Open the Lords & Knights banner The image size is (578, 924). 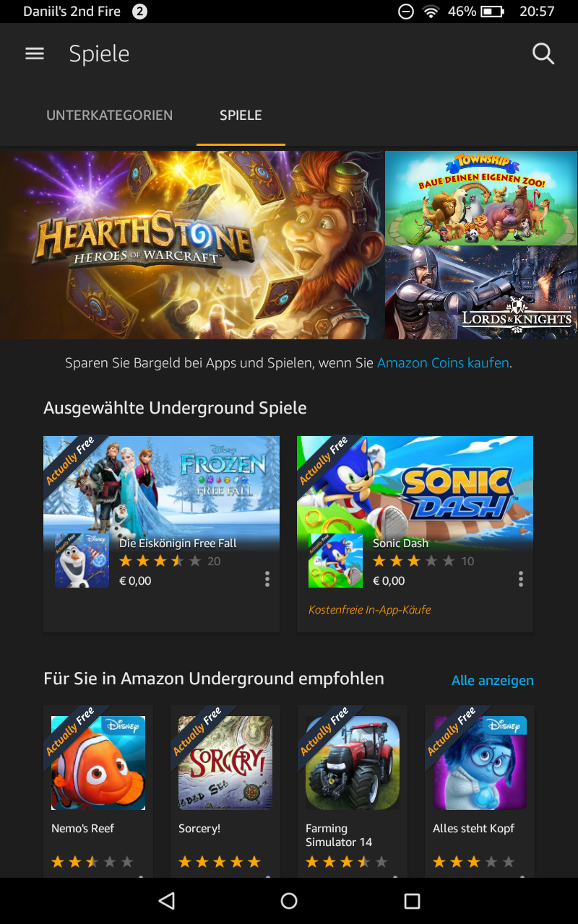(481, 292)
